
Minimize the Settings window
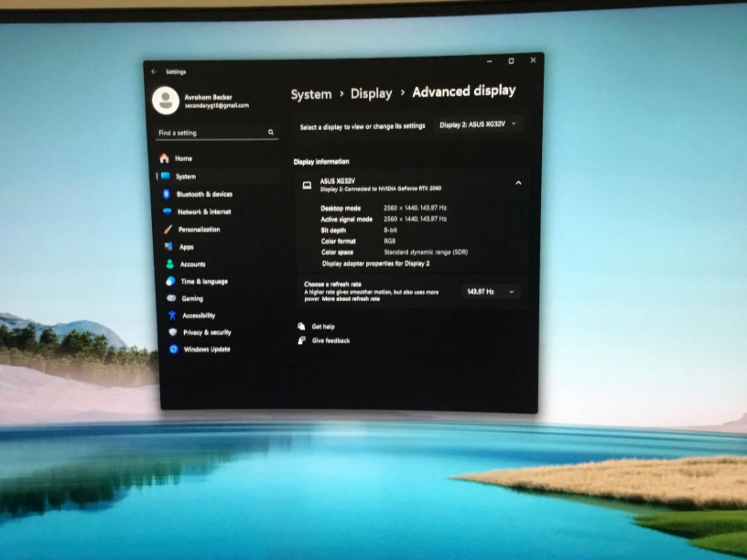(489, 61)
